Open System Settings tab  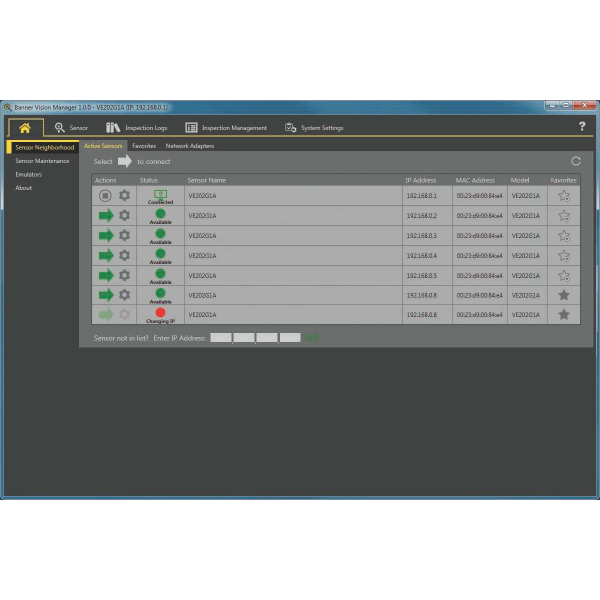tap(314, 128)
